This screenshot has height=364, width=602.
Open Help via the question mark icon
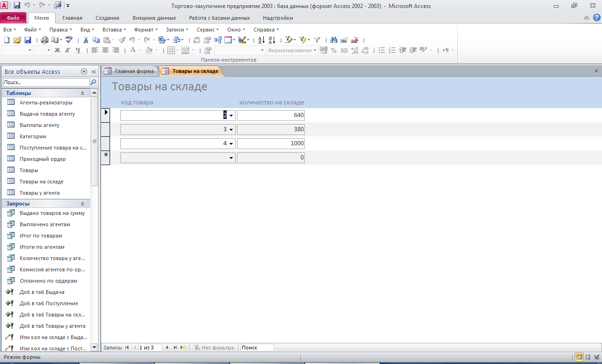pos(597,17)
